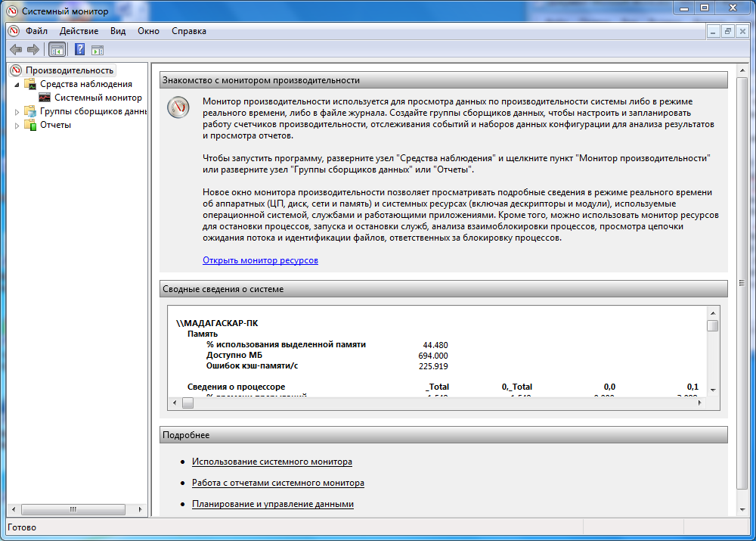Viewport: 756px width, 541px height.
Task: Open the Действие menu
Action: tap(79, 31)
